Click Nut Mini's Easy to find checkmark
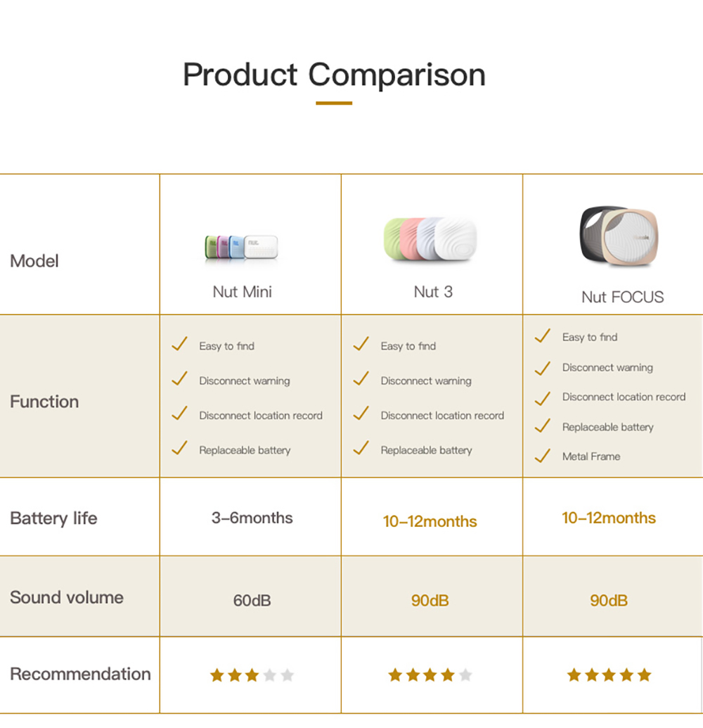The image size is (703, 728). [x=179, y=344]
